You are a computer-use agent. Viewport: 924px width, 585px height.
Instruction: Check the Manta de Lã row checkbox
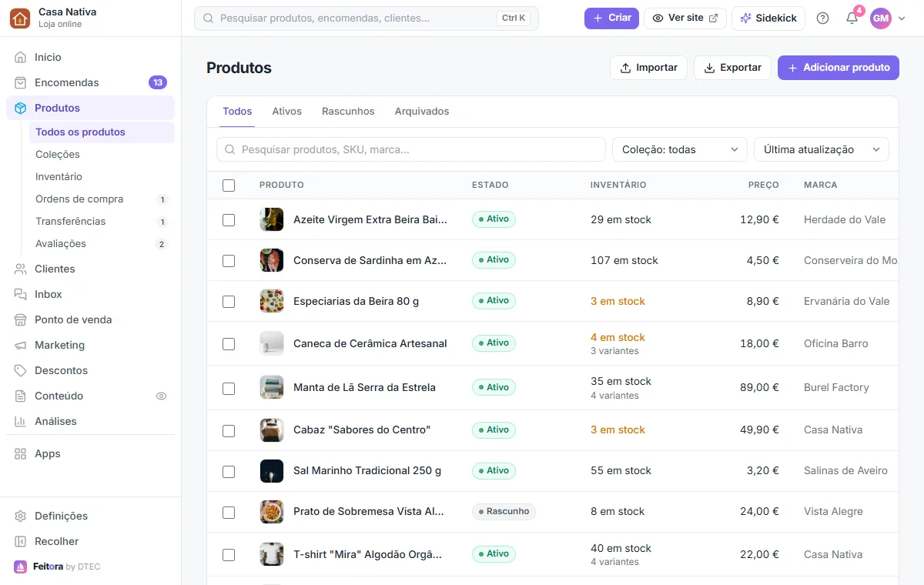pyautogui.click(x=229, y=388)
